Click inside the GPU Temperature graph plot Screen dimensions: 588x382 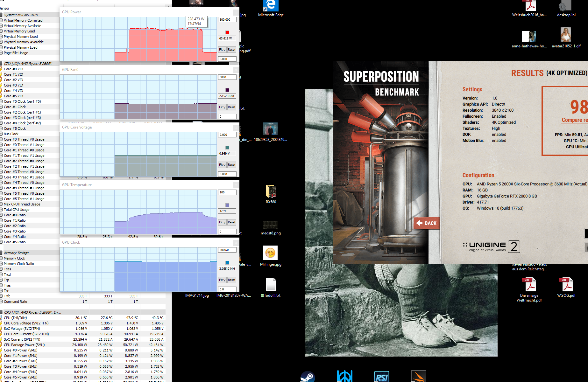(138, 212)
